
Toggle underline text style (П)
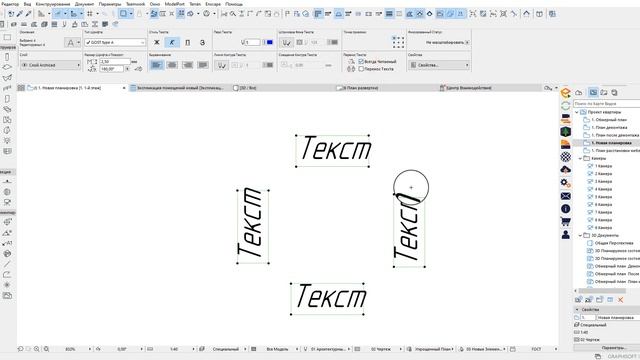click(x=187, y=42)
